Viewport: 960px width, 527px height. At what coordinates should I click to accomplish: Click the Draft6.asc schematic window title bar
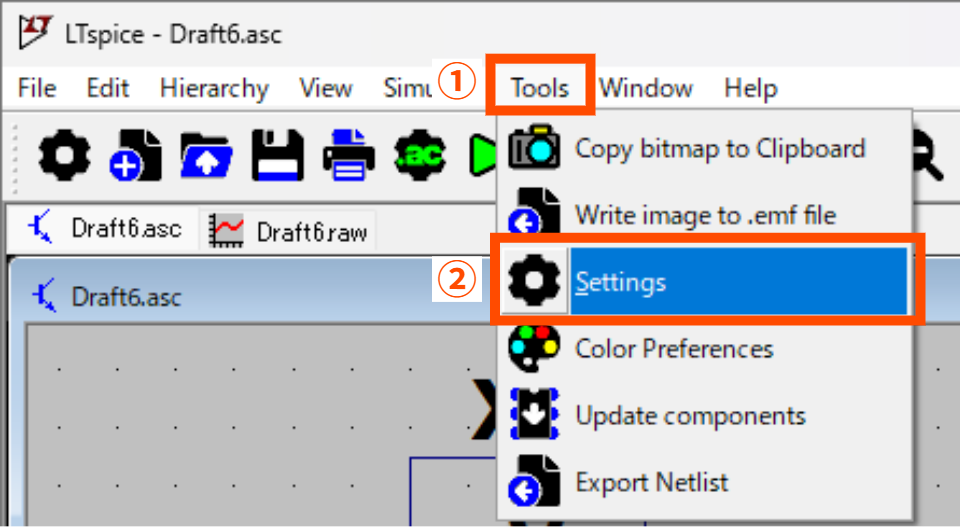(250, 296)
